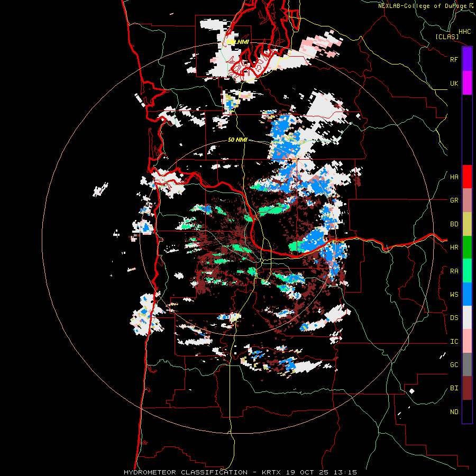Viewport: 476px width, 476px height.
Task: Click the 50 NMI range ring label
Action: (237, 140)
